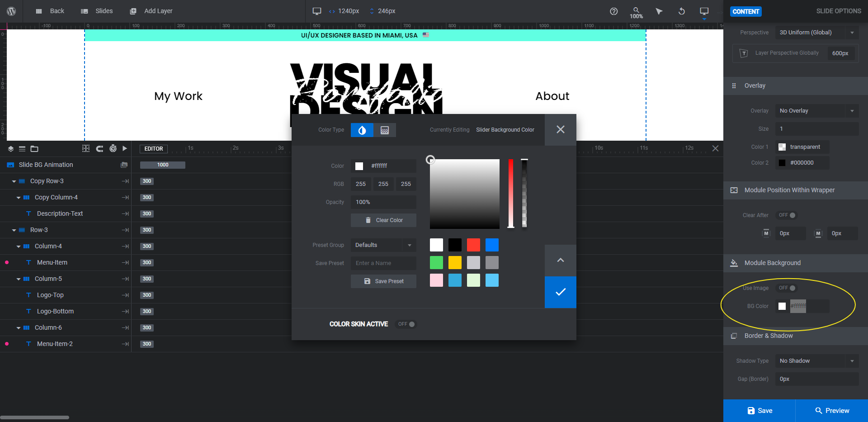Screen dimensions: 868x422
Task: Click the arrow icon on Menu-Item row
Action: click(x=126, y=263)
